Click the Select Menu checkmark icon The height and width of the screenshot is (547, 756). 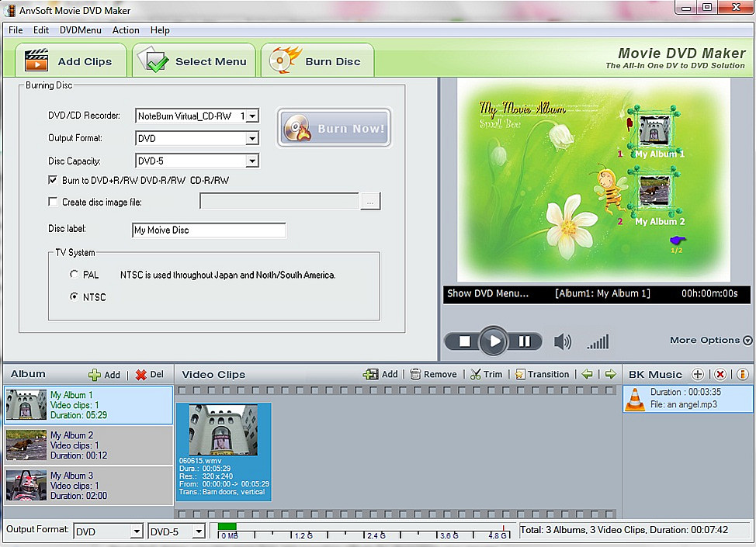tap(154, 60)
